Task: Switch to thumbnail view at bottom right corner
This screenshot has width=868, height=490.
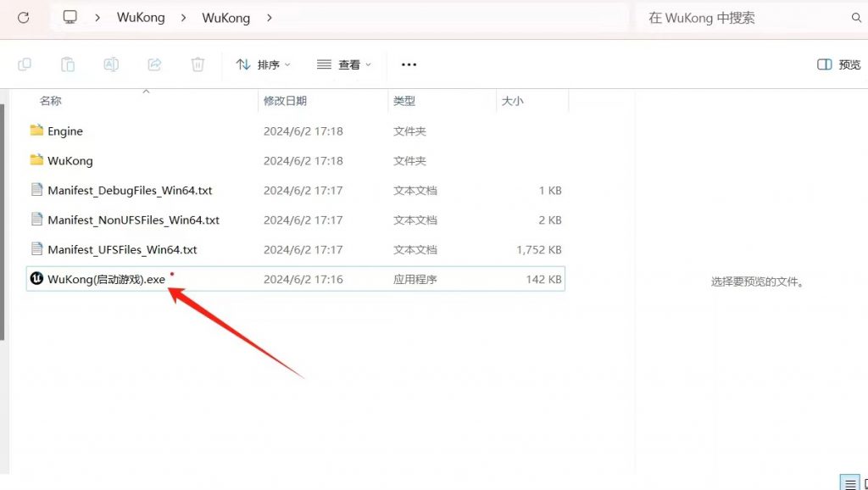Action: pyautogui.click(x=865, y=482)
